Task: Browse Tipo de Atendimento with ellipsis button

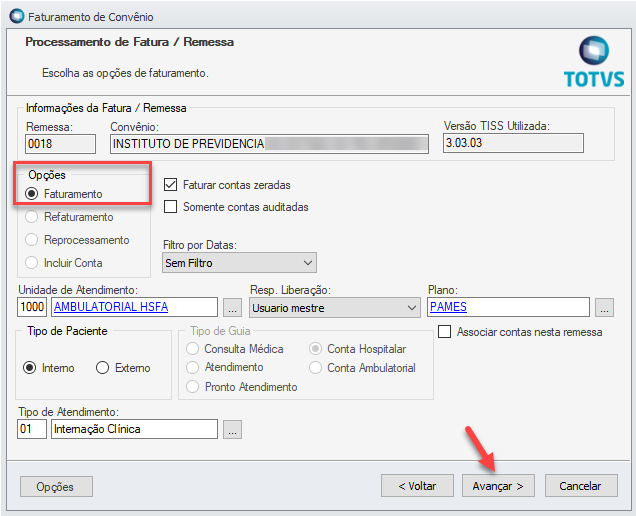Action: pos(232,430)
